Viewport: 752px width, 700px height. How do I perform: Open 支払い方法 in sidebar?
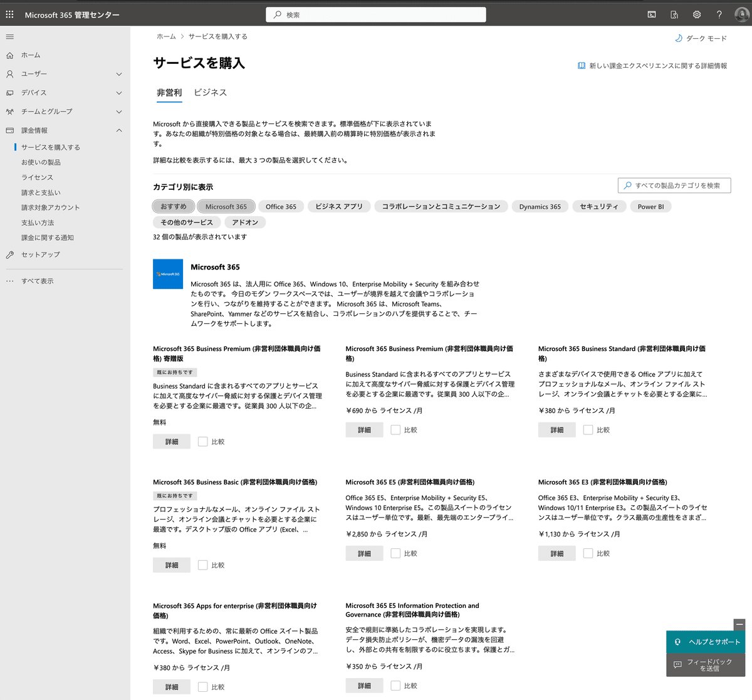tap(38, 222)
